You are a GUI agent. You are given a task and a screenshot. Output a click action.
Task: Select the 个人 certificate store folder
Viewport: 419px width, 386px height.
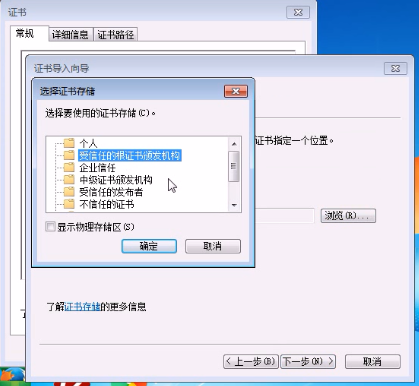[88, 144]
